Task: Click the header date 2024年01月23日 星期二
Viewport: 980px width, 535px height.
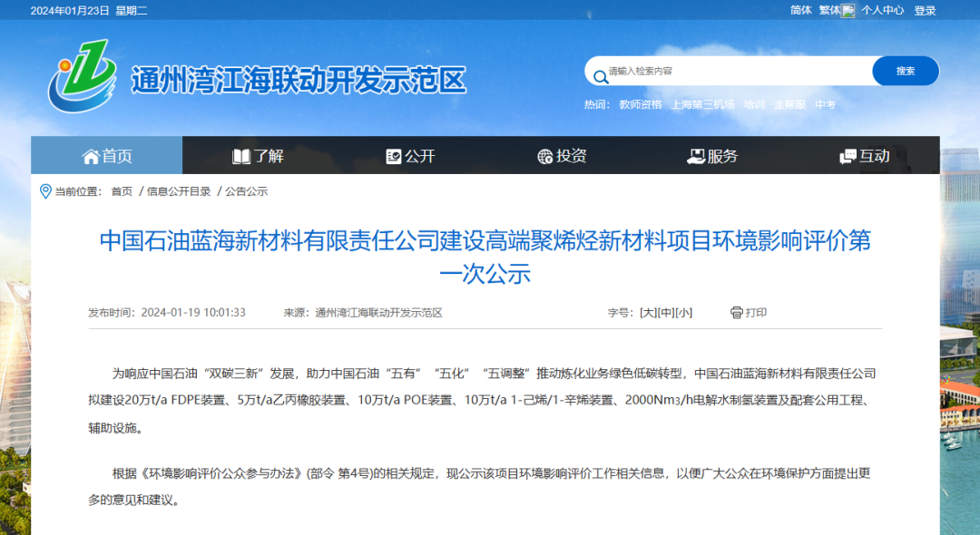Action: coord(89,11)
